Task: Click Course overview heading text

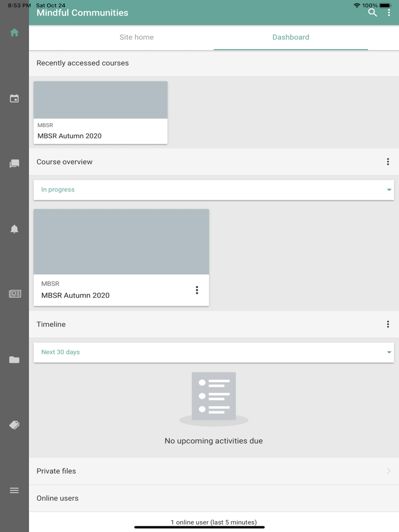Action: coord(64,162)
